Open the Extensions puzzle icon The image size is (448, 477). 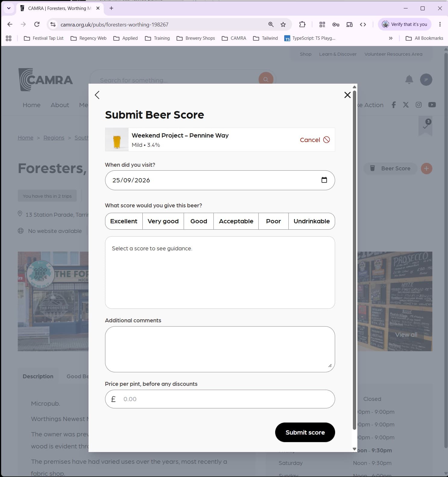pyautogui.click(x=302, y=24)
